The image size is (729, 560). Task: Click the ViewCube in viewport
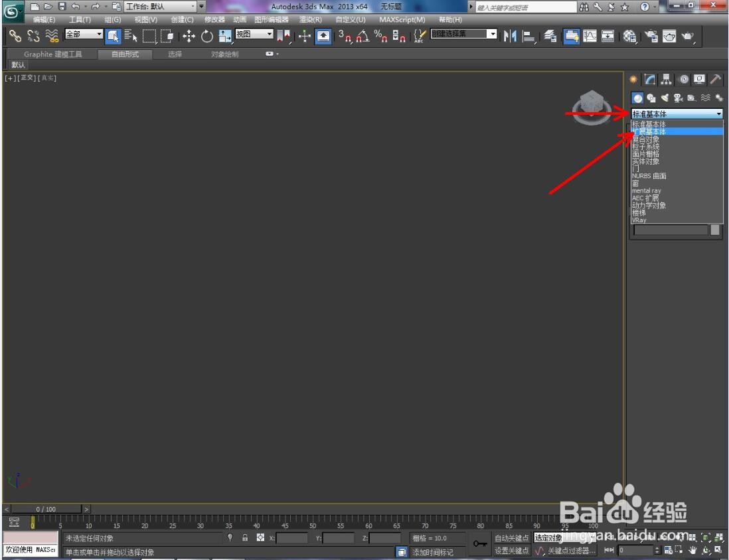592,107
